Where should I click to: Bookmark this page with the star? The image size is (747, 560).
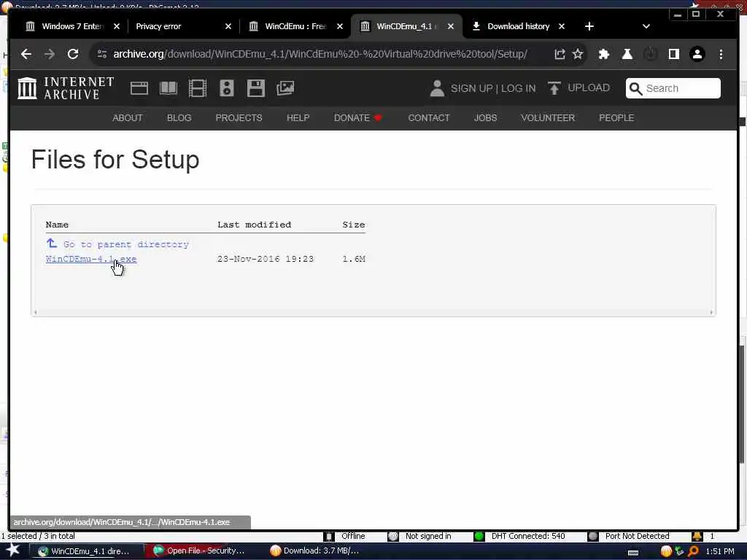point(578,54)
